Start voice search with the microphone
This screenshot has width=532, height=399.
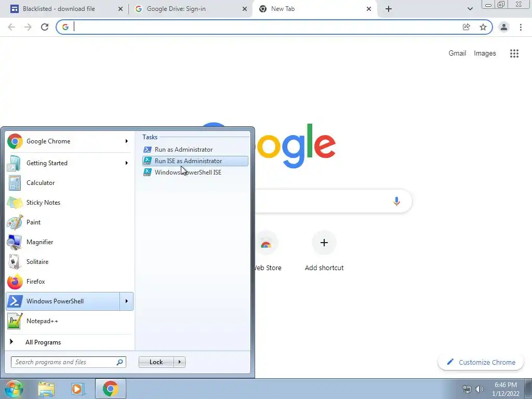pos(396,201)
